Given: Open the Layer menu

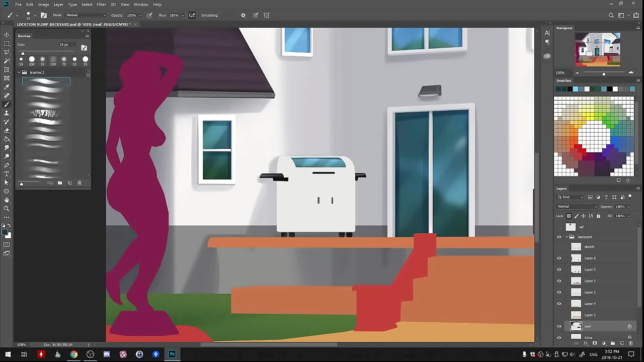Looking at the screenshot, I should click(58, 5).
